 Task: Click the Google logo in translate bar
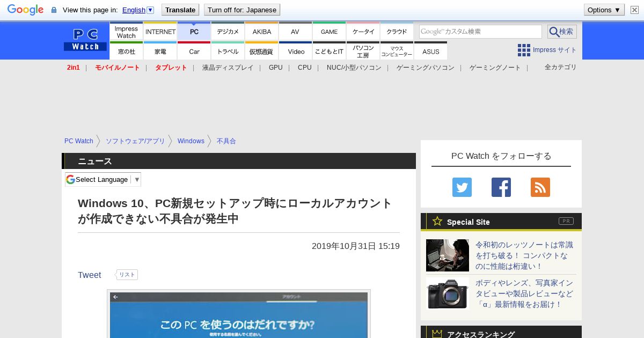(25, 10)
